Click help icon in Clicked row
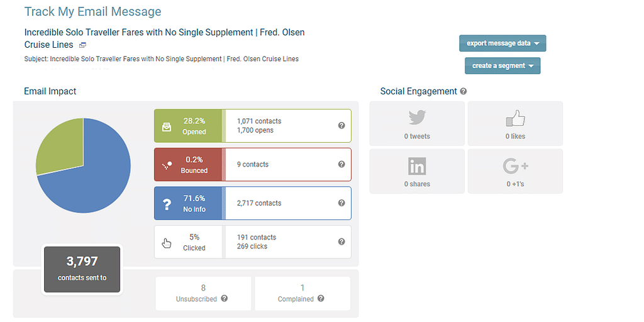 click(x=341, y=241)
